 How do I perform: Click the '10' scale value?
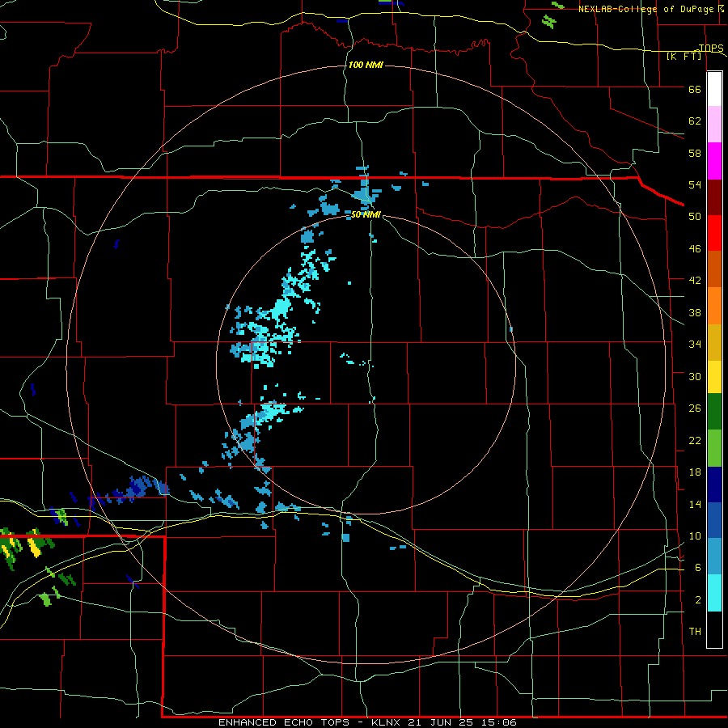pyautogui.click(x=695, y=535)
